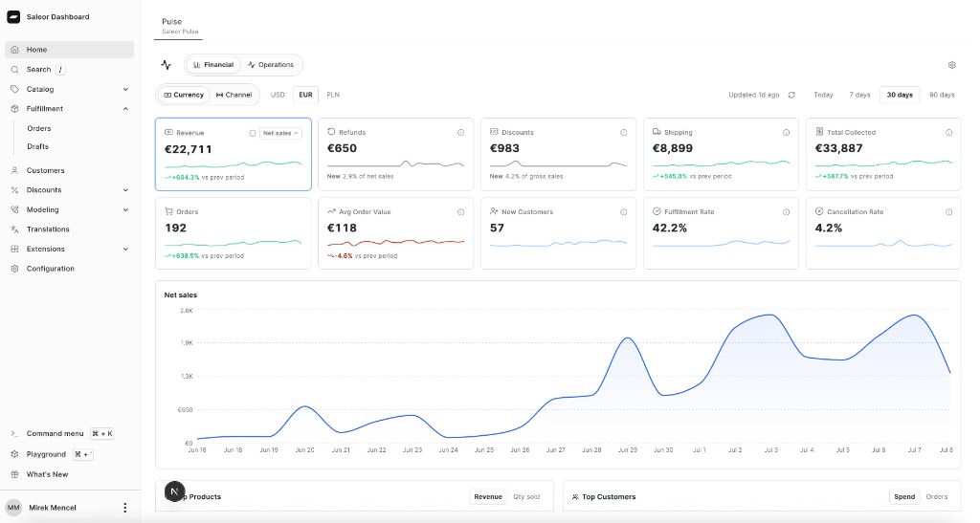Open user menu dots beside Mirek Mencel
The image size is (980, 523).
[125, 508]
